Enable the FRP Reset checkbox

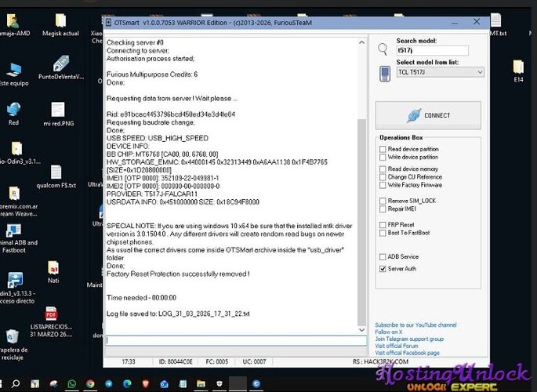(382, 226)
